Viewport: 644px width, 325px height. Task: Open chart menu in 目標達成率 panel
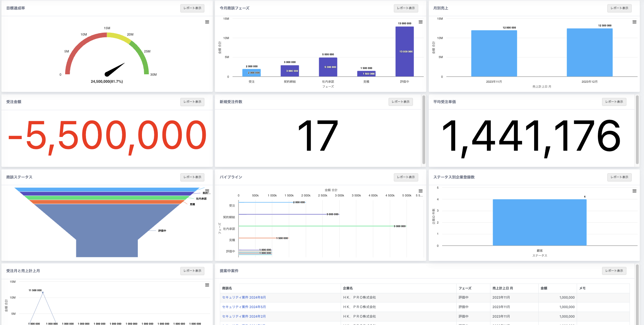point(207,22)
